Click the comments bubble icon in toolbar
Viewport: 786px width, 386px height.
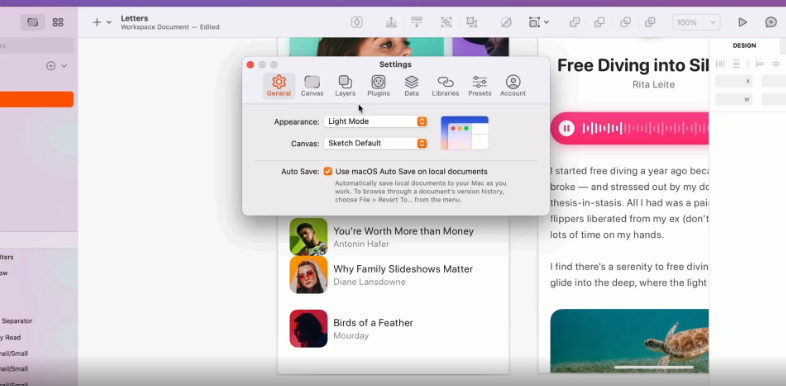click(x=770, y=22)
